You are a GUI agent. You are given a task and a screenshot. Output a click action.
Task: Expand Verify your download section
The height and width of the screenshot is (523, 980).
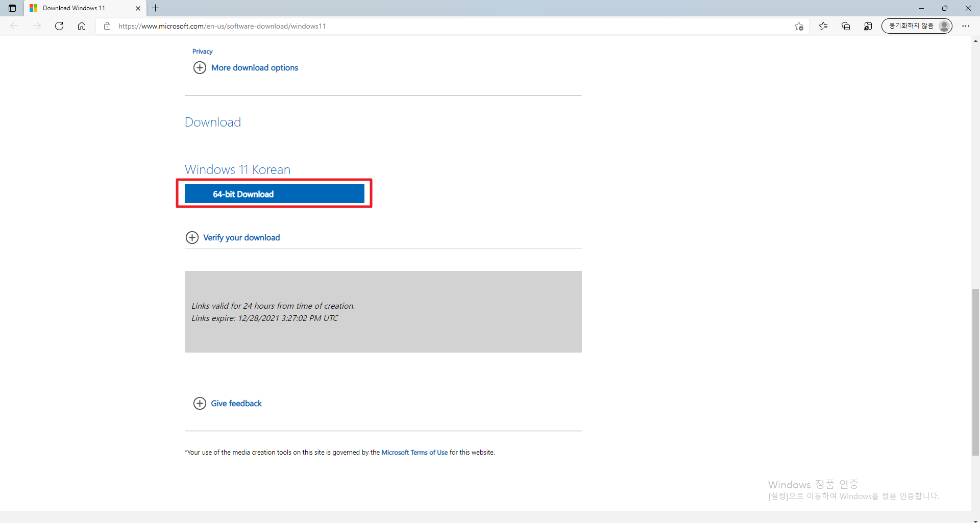coord(233,238)
